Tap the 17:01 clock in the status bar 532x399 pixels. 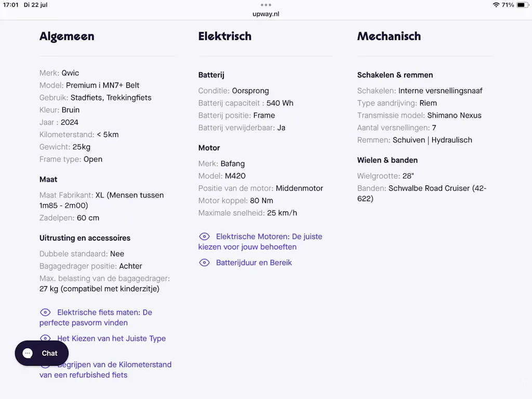(x=11, y=5)
